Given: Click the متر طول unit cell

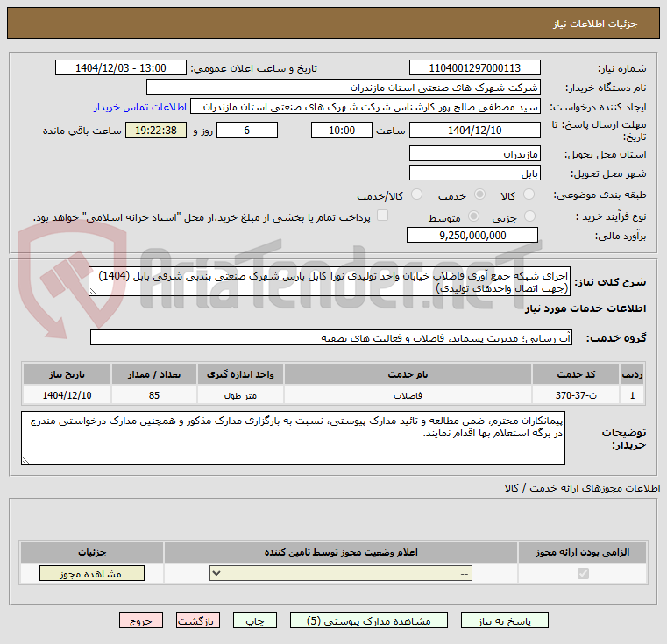Looking at the screenshot, I should [x=240, y=395].
